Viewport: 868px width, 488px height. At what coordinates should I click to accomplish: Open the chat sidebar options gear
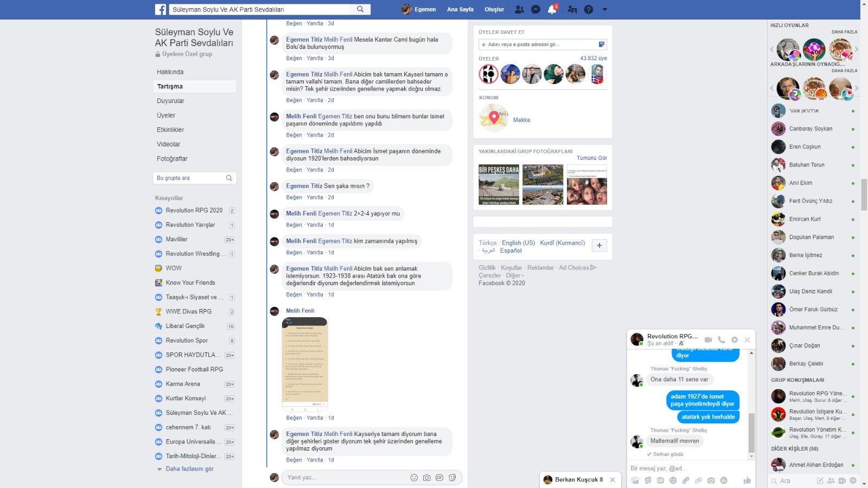pos(853,481)
